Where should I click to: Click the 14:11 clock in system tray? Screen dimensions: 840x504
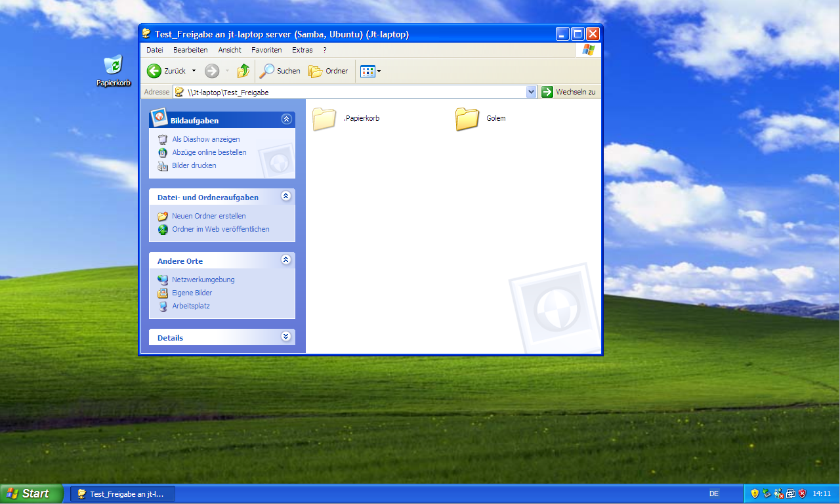(822, 493)
